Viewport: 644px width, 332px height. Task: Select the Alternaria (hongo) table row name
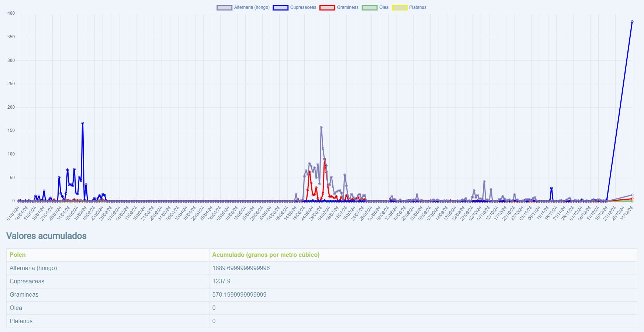coord(33,268)
